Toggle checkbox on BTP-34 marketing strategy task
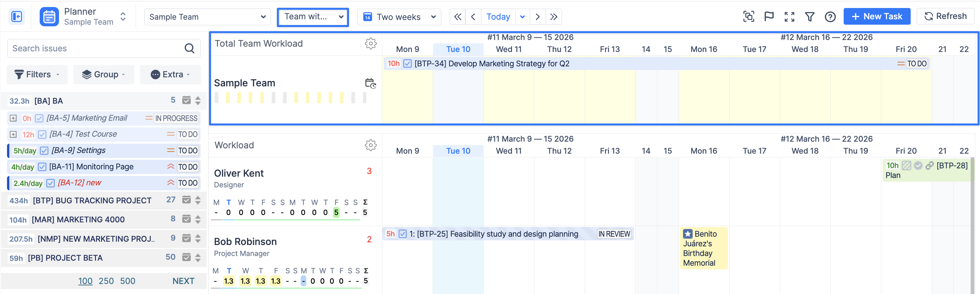Image resolution: width=980 pixels, height=294 pixels. coord(407,64)
